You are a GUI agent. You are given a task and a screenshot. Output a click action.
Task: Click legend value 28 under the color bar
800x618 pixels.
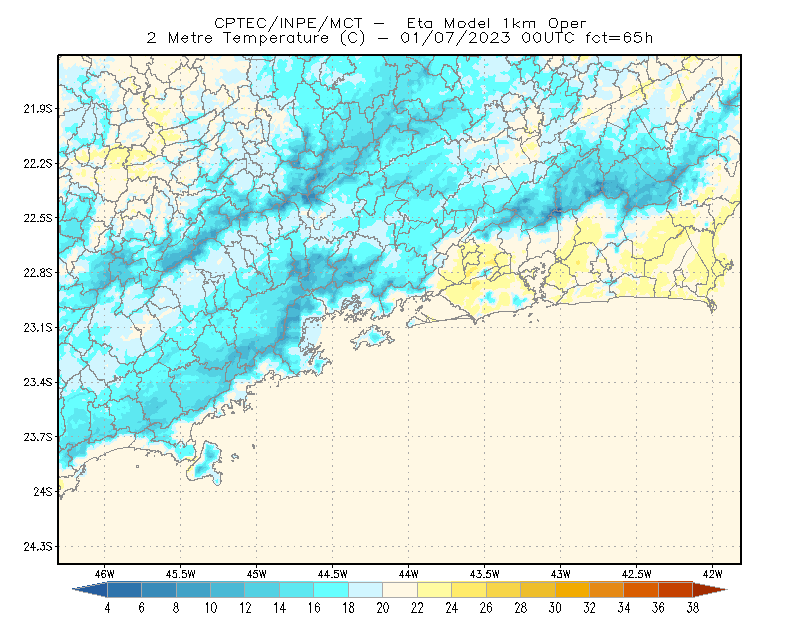[x=520, y=608]
